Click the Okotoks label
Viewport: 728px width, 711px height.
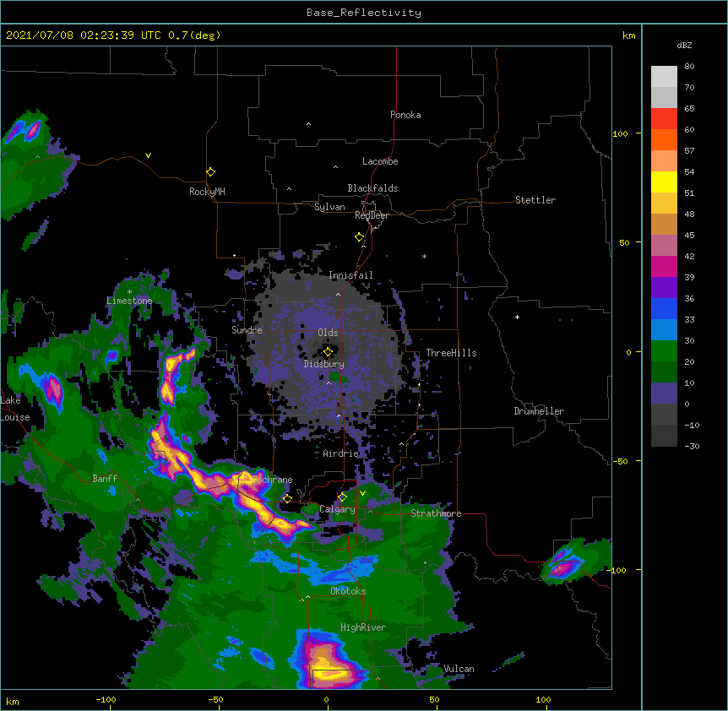[x=348, y=591]
